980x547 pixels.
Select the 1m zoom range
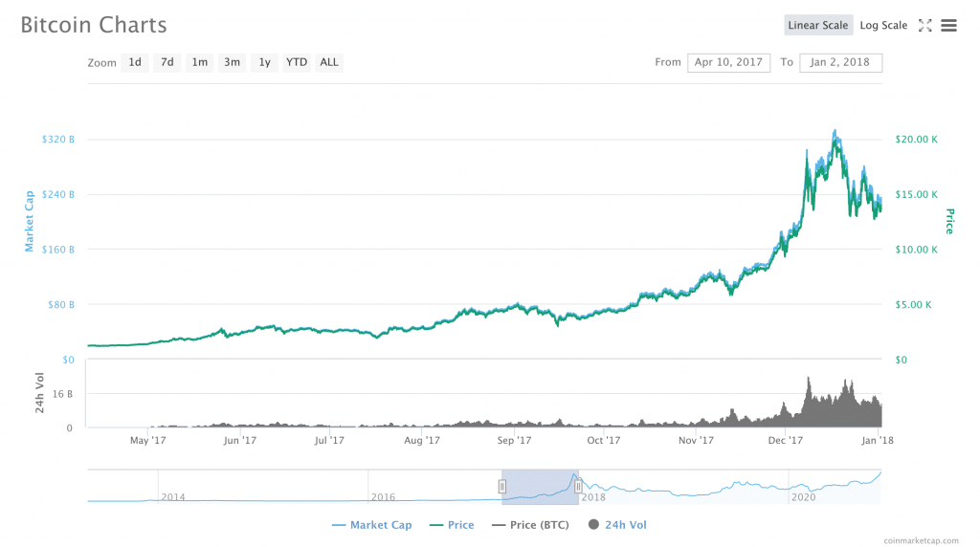pyautogui.click(x=199, y=63)
